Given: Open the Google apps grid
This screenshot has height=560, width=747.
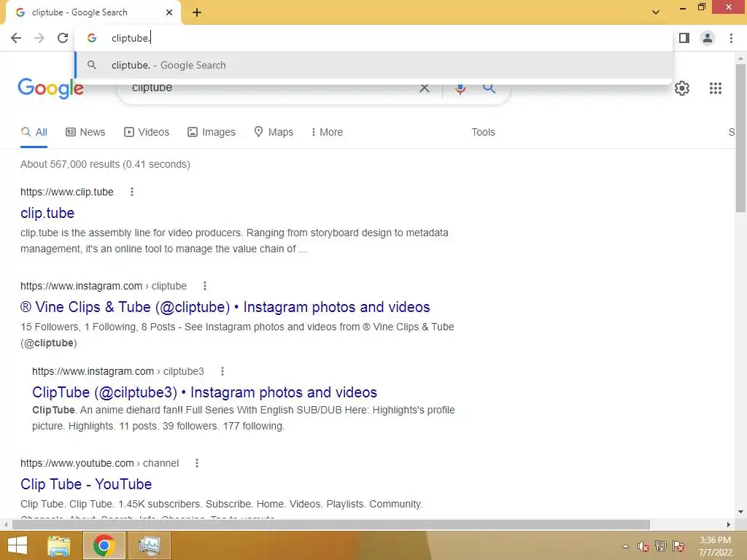Looking at the screenshot, I should tap(715, 88).
